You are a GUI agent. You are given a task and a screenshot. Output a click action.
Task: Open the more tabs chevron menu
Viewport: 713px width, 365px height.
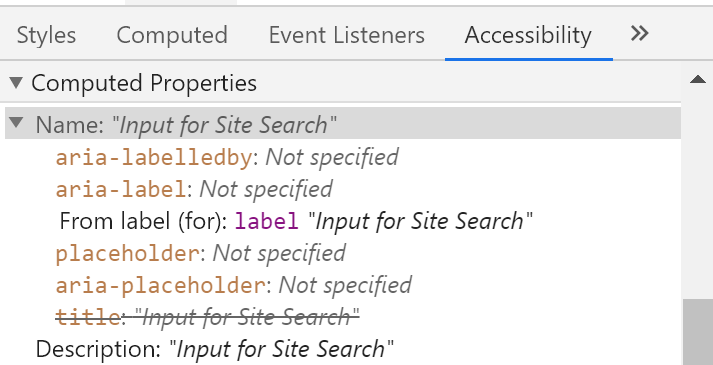point(639,33)
